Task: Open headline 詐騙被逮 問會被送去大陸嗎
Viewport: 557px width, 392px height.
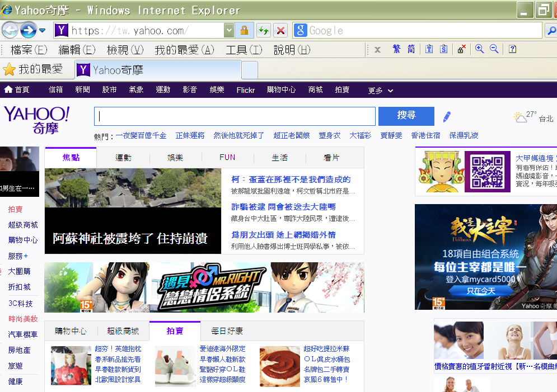Action: coord(283,207)
